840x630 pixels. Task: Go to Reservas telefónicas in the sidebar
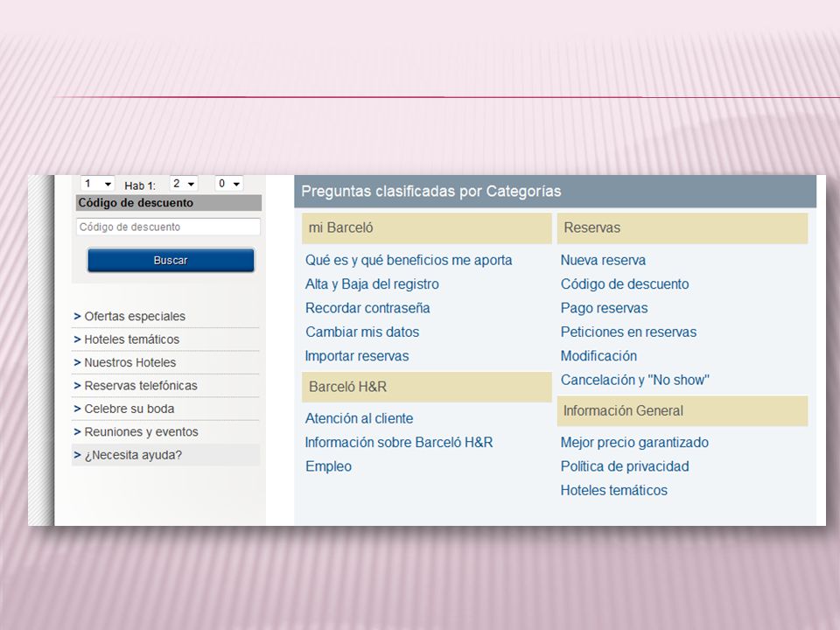(x=141, y=385)
